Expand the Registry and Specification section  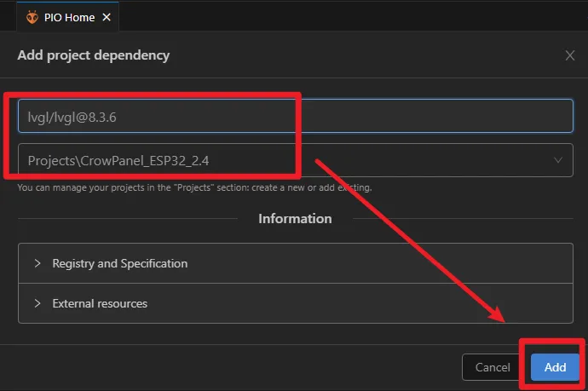(296, 263)
